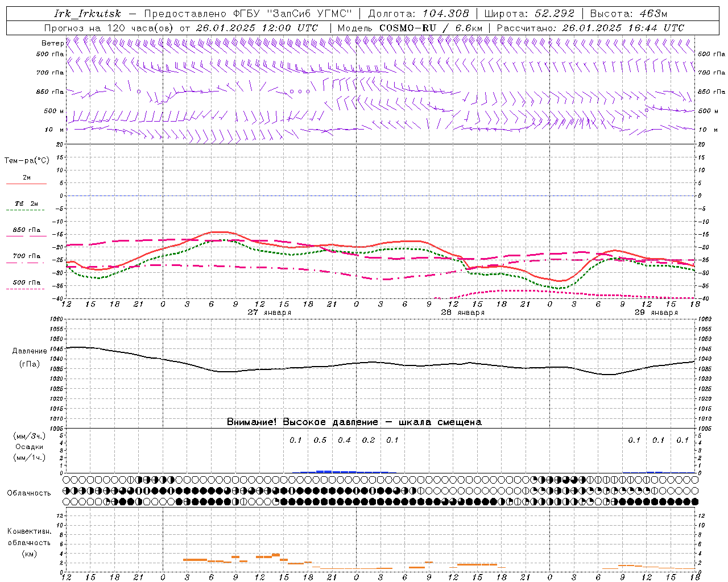Click the "0.5" precipitation amount value
Image resolution: width=728 pixels, height=582 pixels.
coord(320,440)
